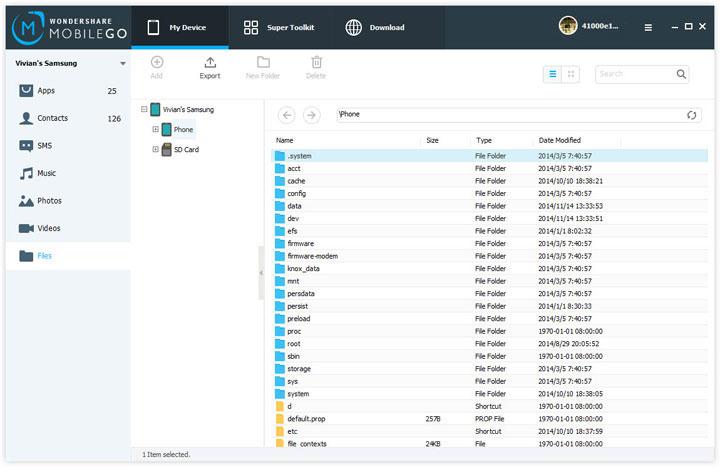Switch to grid view
This screenshot has height=467, width=720.
click(571, 74)
